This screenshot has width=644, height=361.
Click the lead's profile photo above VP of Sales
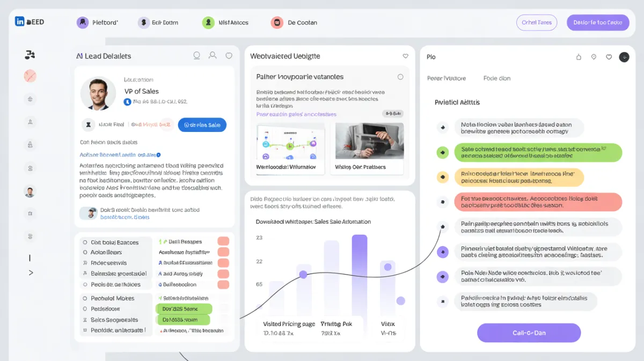click(x=98, y=93)
